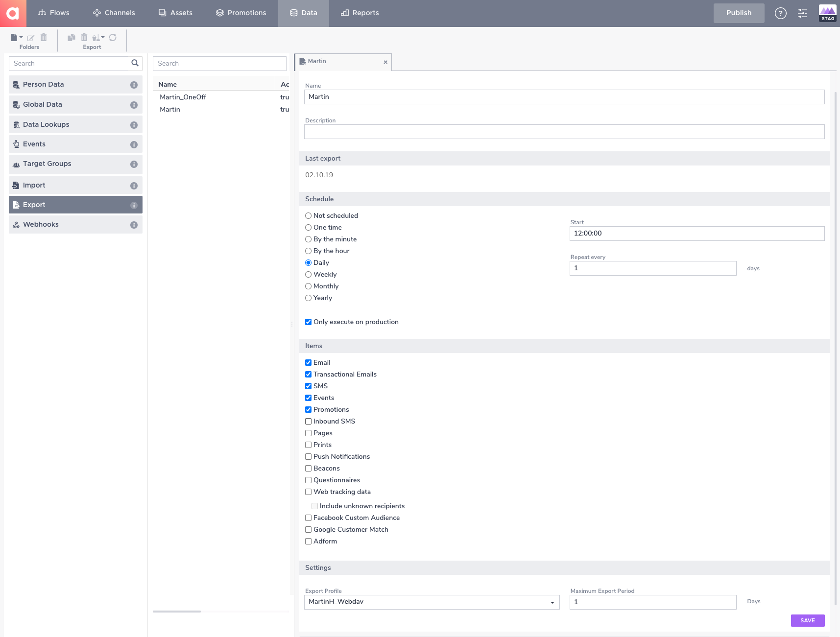Close the Martin tab
Viewport: 840px width, 637px height.
pos(385,62)
